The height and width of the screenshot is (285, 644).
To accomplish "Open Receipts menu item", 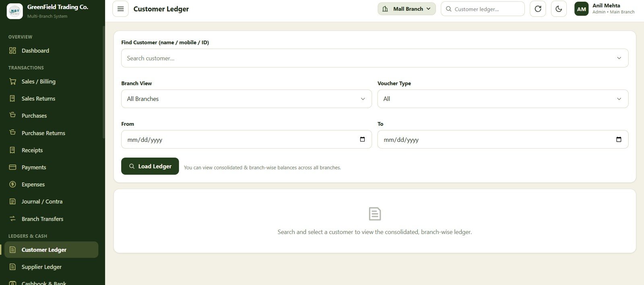I will tap(51, 150).
